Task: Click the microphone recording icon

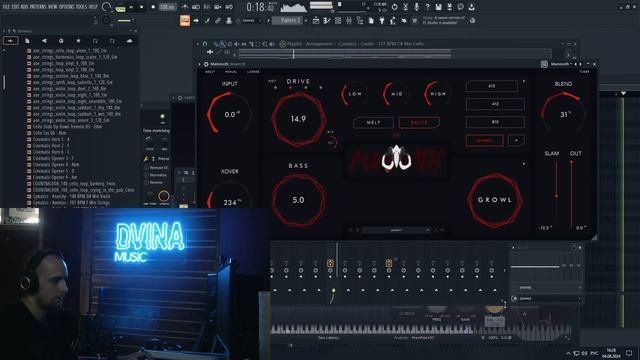Action: point(416,7)
